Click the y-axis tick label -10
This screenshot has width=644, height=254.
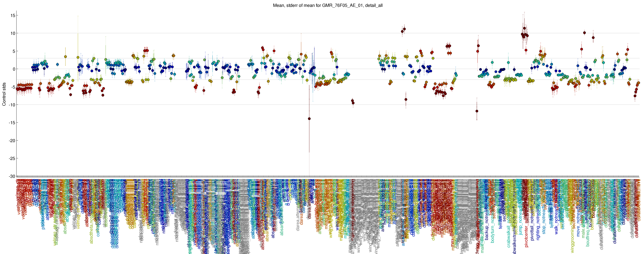pyautogui.click(x=12, y=105)
